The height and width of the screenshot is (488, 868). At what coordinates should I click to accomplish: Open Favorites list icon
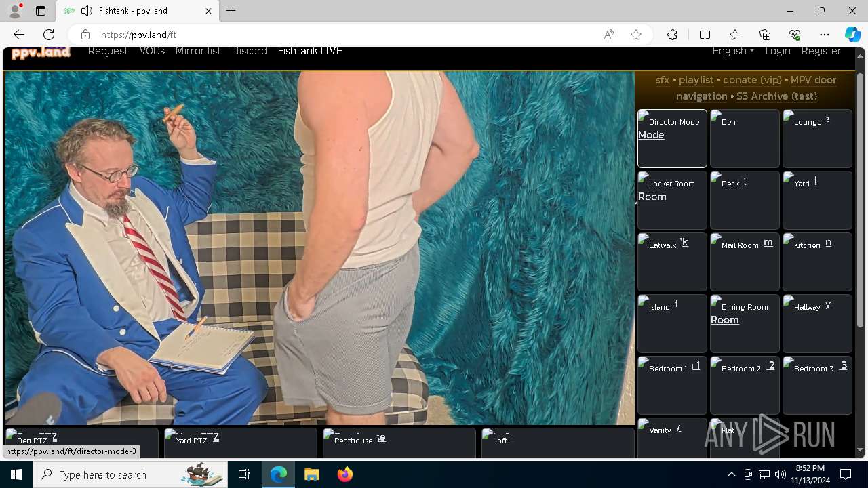735,35
